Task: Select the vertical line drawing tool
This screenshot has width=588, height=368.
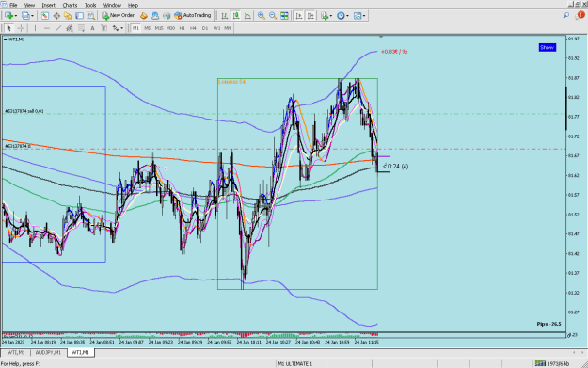Action: [x=35, y=28]
